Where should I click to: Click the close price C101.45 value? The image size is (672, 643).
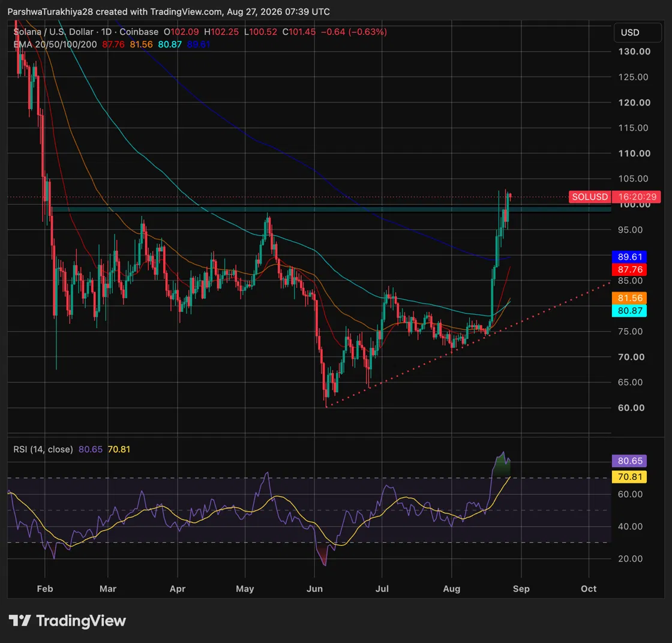point(299,32)
